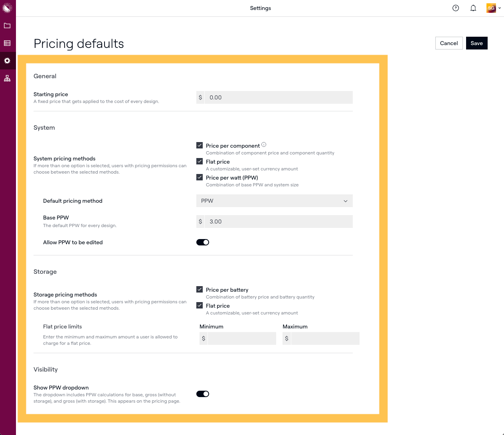This screenshot has height=435, width=504.
Task: Open the SG user account menu
Action: tap(494, 8)
